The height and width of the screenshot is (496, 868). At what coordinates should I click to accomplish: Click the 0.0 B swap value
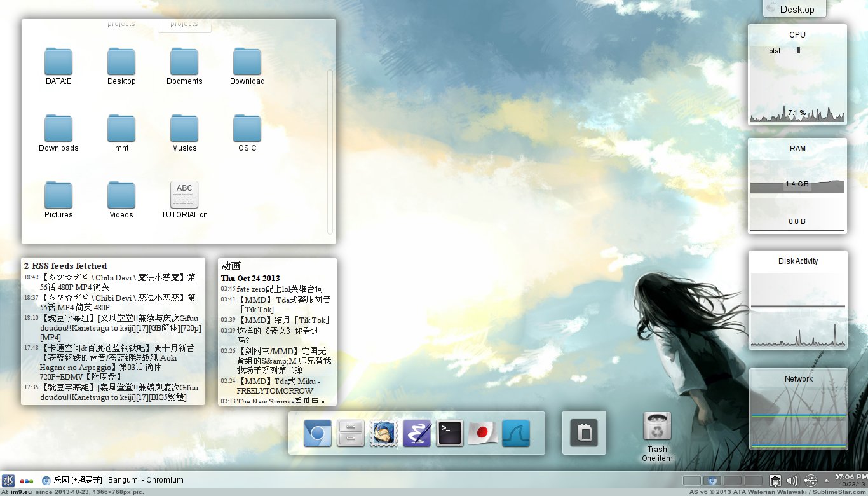point(797,221)
